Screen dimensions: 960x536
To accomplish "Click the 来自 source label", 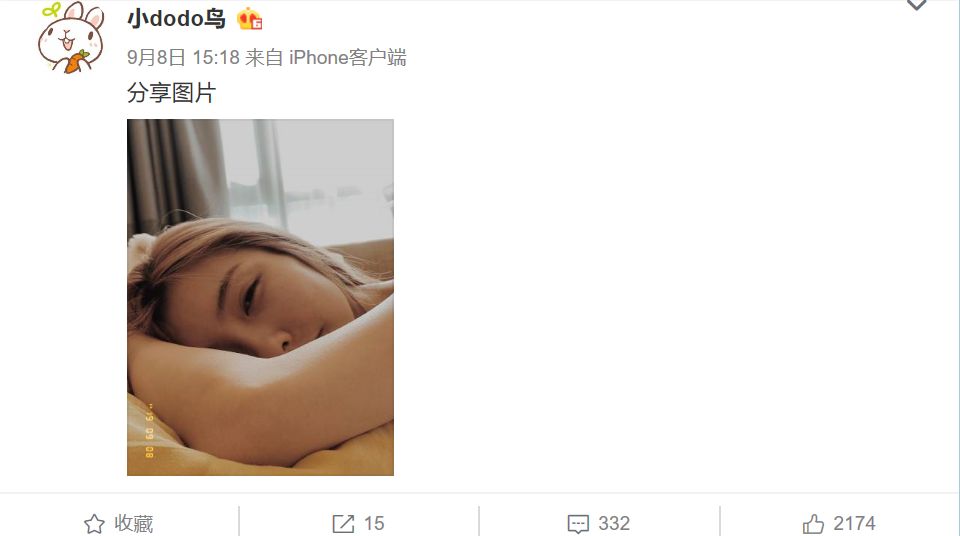I will point(264,58).
